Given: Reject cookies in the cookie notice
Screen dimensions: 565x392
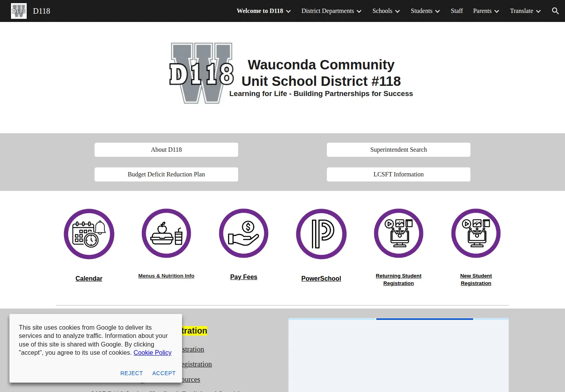Looking at the screenshot, I should point(131,373).
